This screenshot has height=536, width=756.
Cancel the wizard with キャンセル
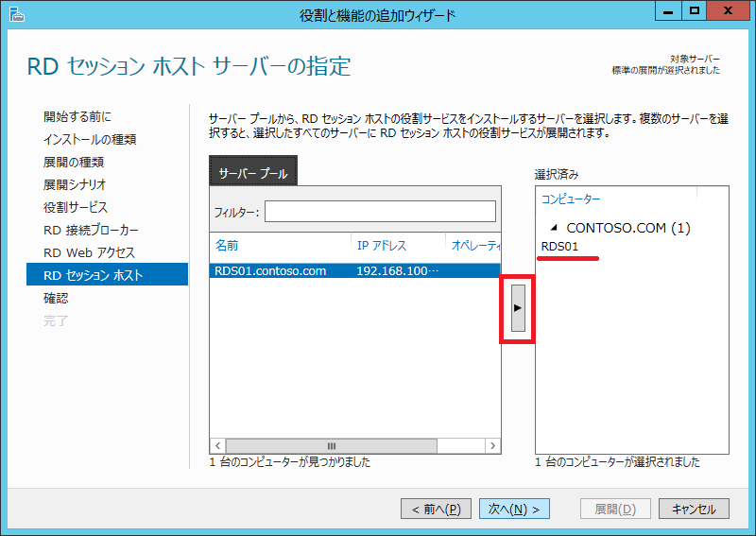point(694,509)
